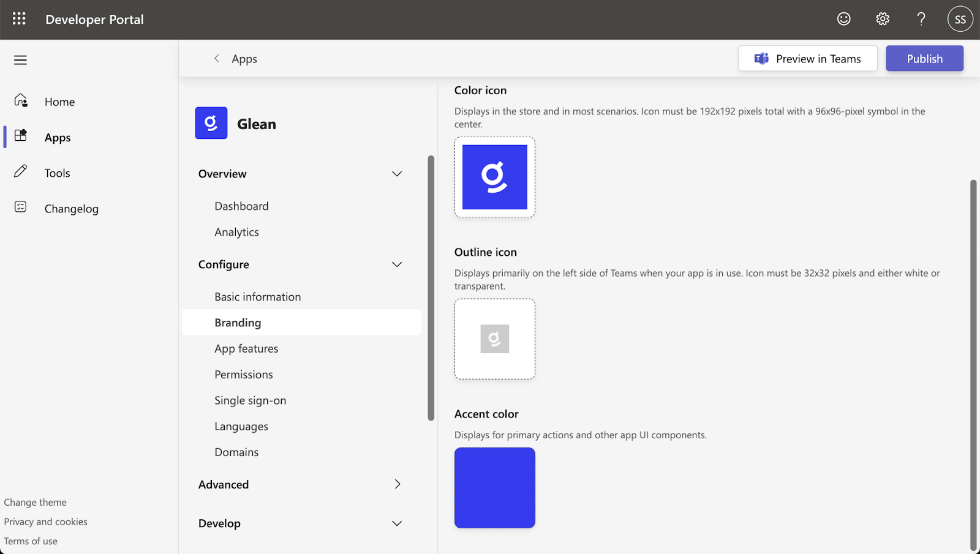This screenshot has height=554, width=980.
Task: Click the Home icon in sidebar
Action: 21,100
